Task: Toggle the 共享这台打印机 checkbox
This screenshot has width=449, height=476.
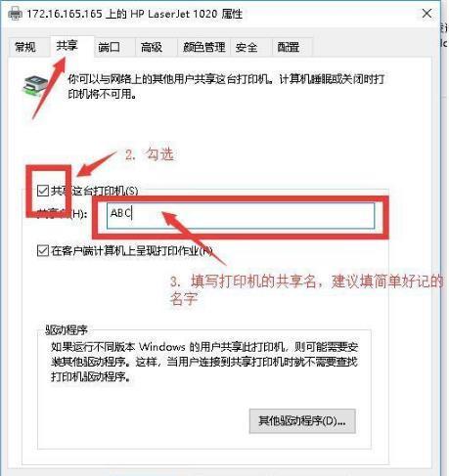Action: tap(43, 191)
